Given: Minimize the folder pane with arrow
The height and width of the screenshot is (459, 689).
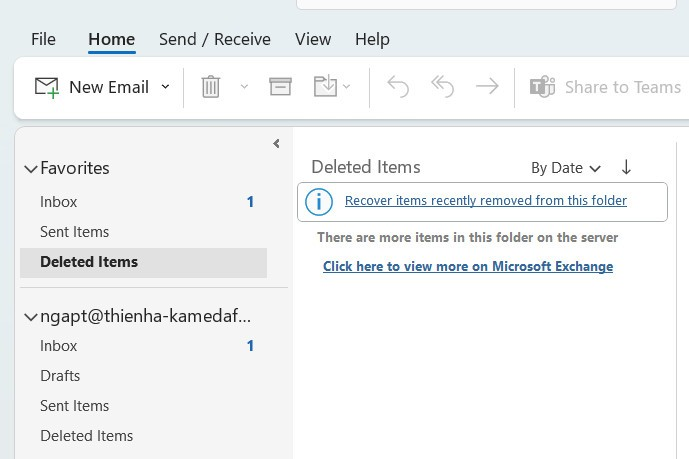Looking at the screenshot, I should coord(276,144).
